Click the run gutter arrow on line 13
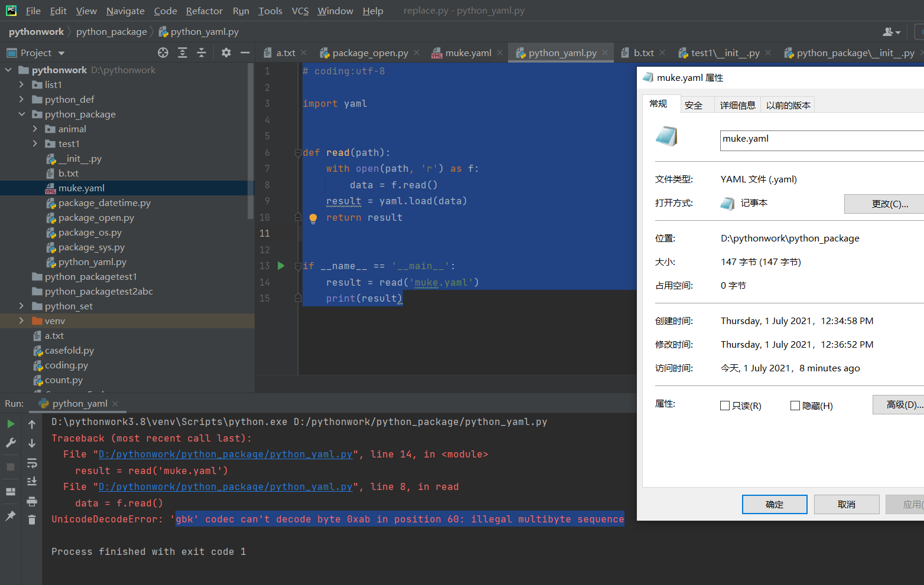Image resolution: width=924 pixels, height=585 pixels. pyautogui.click(x=281, y=266)
